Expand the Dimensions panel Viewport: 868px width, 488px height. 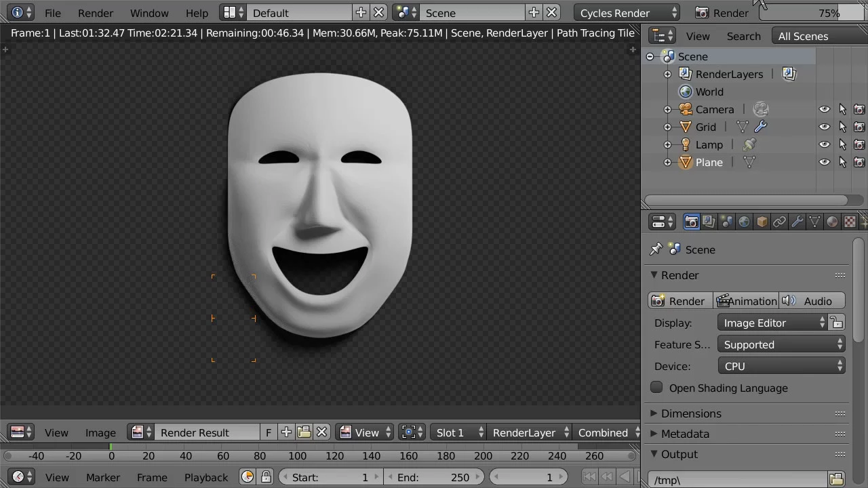tap(691, 413)
